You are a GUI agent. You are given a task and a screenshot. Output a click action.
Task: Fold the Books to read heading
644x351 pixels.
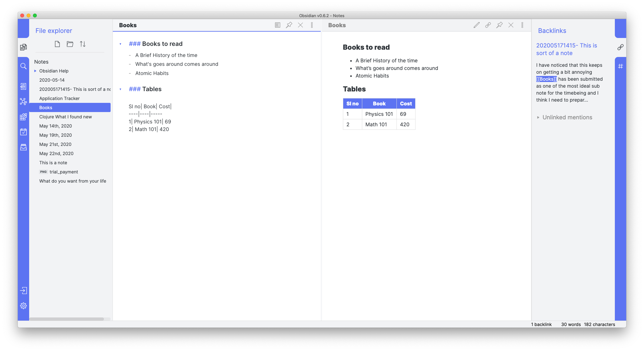(x=120, y=44)
